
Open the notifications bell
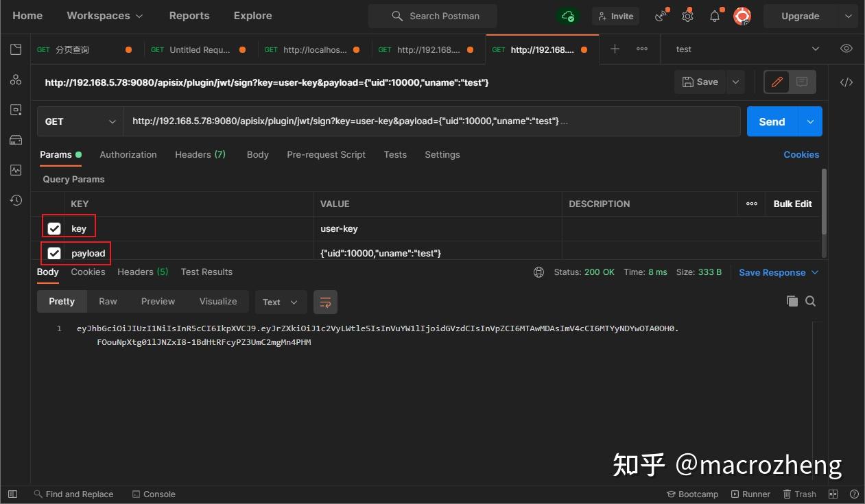coord(714,15)
